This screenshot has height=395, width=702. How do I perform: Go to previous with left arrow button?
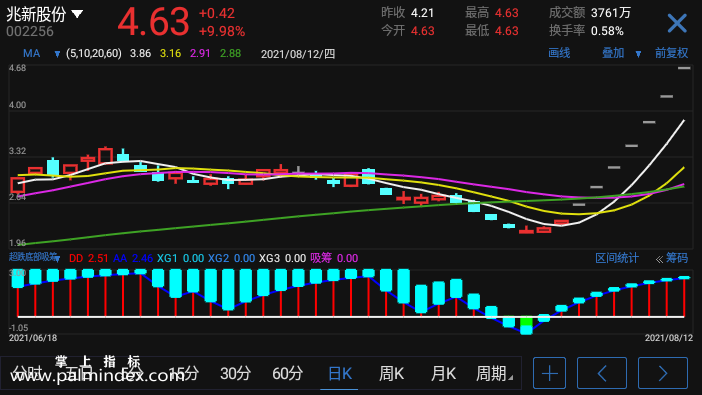602,373
